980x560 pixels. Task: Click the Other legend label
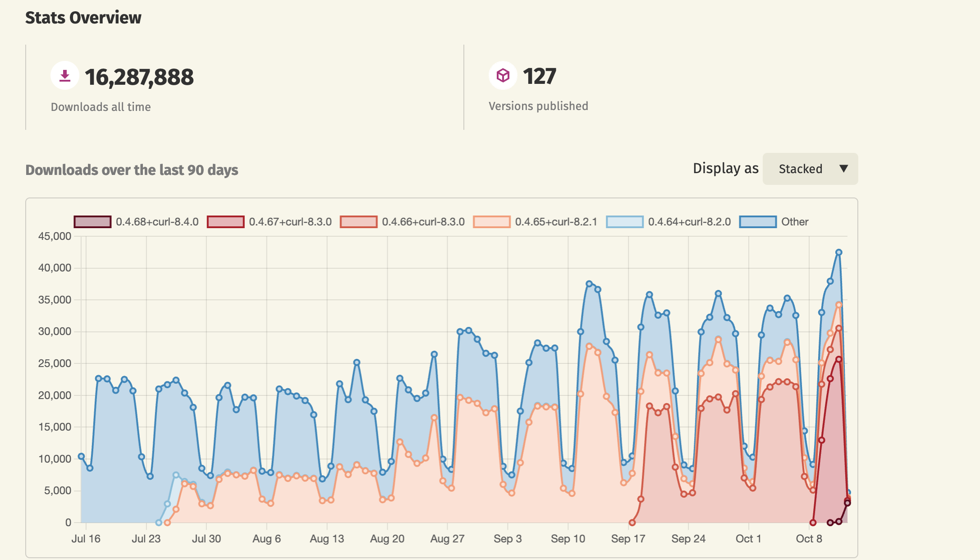(x=795, y=222)
